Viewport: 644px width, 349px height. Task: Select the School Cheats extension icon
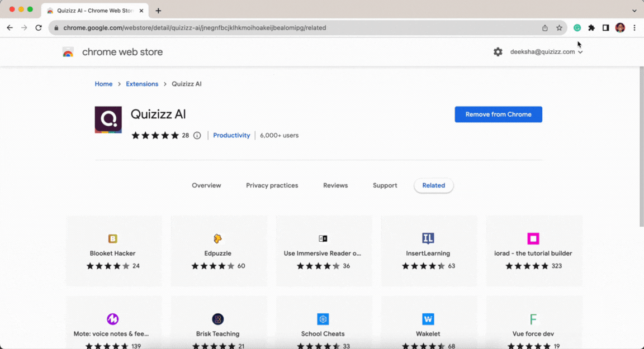point(323,319)
